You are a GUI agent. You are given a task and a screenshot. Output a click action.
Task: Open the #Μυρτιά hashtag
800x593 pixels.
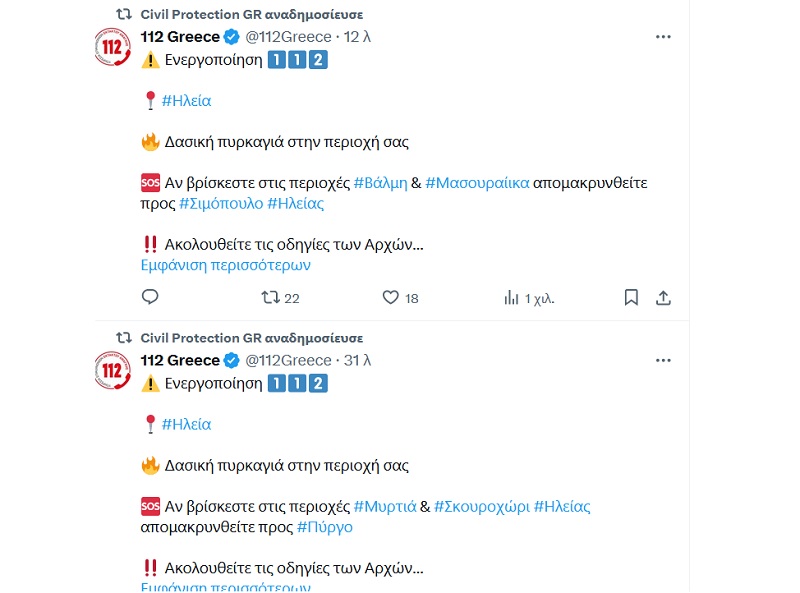[x=385, y=506]
